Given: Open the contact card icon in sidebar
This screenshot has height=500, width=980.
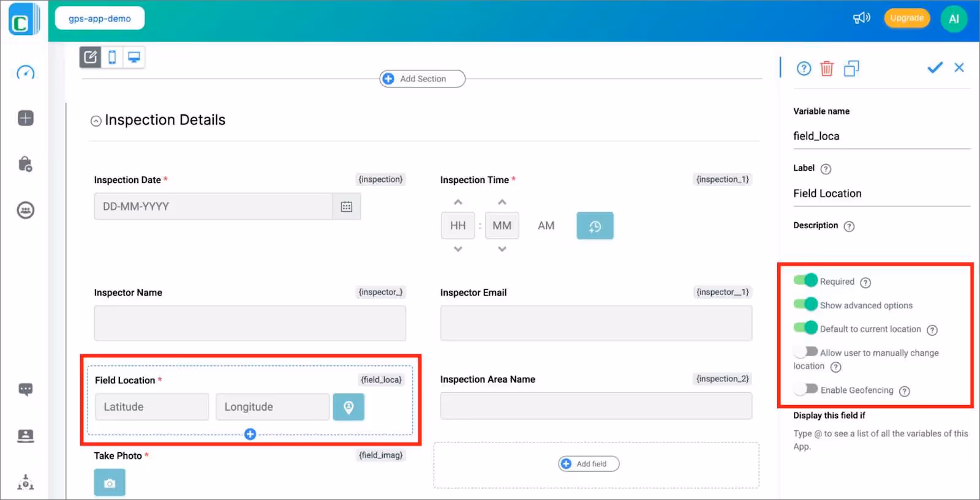Looking at the screenshot, I should 26,436.
